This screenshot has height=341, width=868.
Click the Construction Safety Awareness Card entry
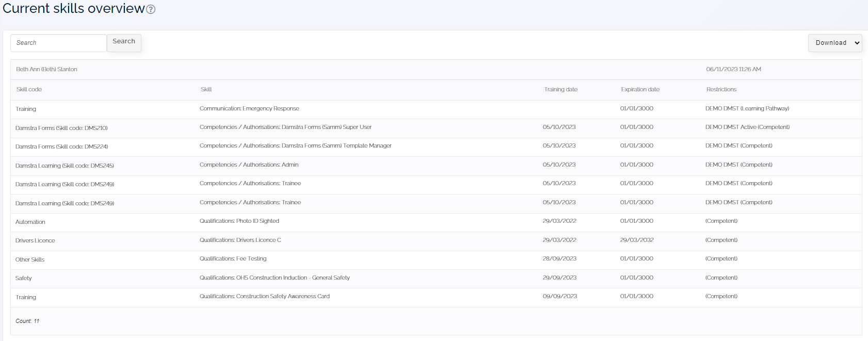[264, 297]
